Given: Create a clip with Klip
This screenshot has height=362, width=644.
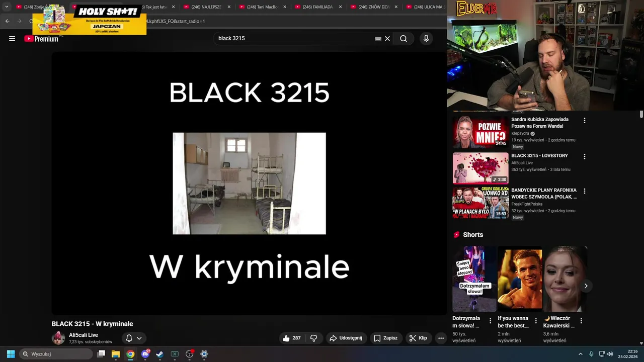Looking at the screenshot, I should tap(418, 338).
